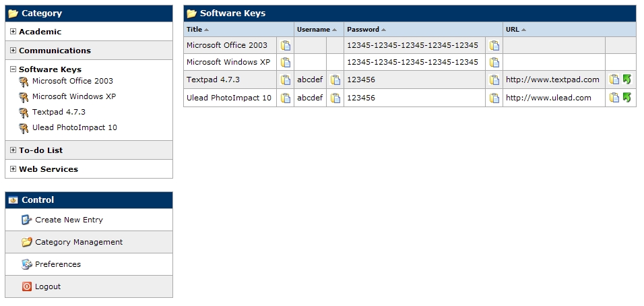Click the Software Keys header folder icon

click(191, 13)
